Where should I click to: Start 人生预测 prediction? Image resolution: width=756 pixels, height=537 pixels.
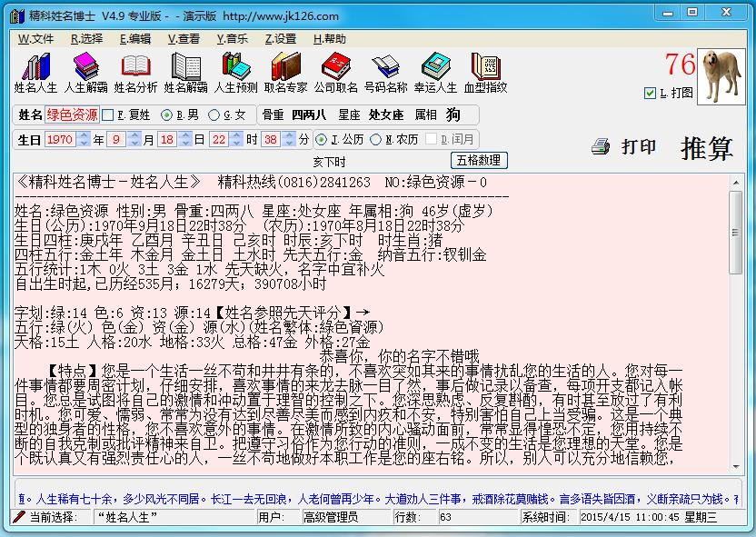pyautogui.click(x=234, y=72)
